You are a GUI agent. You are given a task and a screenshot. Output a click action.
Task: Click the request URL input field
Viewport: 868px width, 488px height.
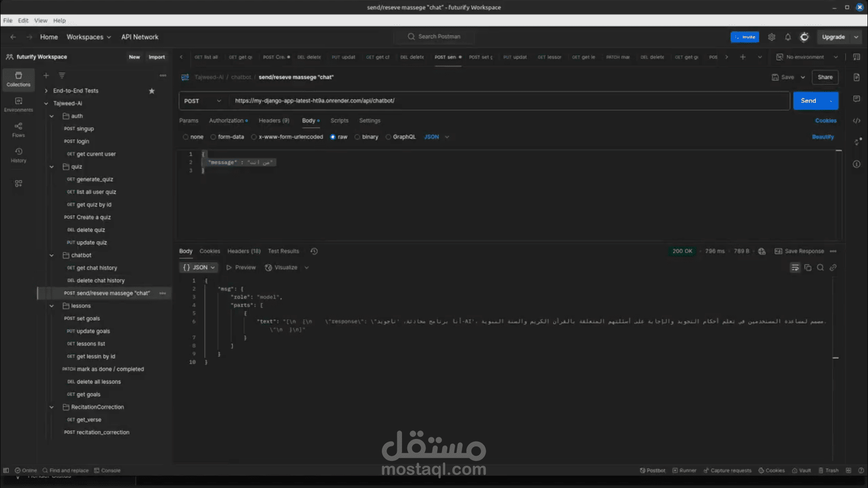coord(510,101)
